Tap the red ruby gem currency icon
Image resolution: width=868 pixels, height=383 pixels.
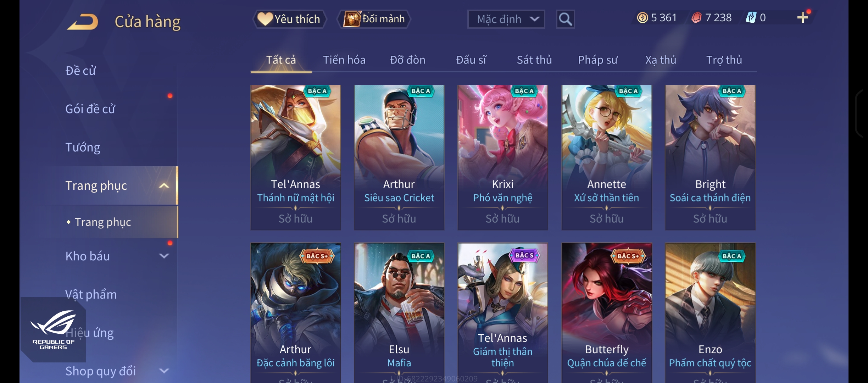696,17
